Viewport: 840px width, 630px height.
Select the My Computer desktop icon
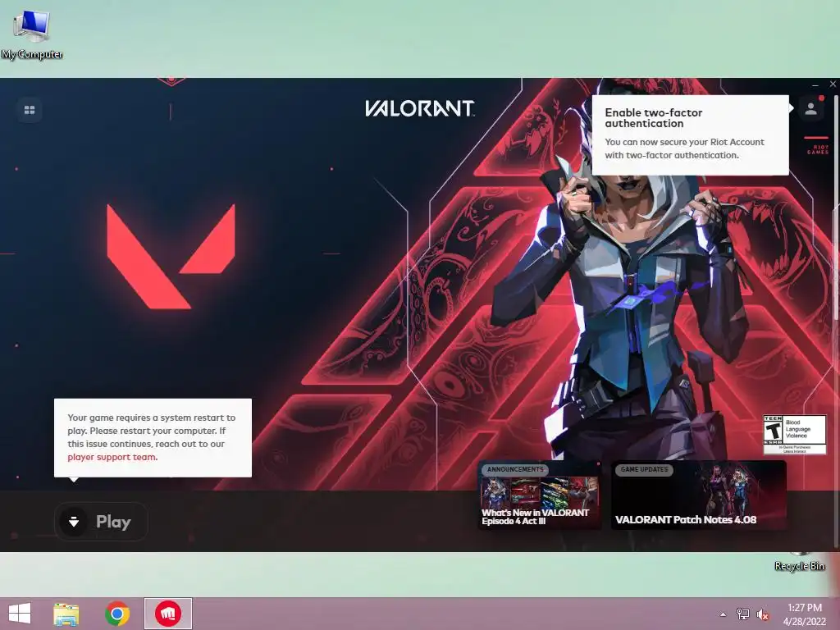point(32,34)
